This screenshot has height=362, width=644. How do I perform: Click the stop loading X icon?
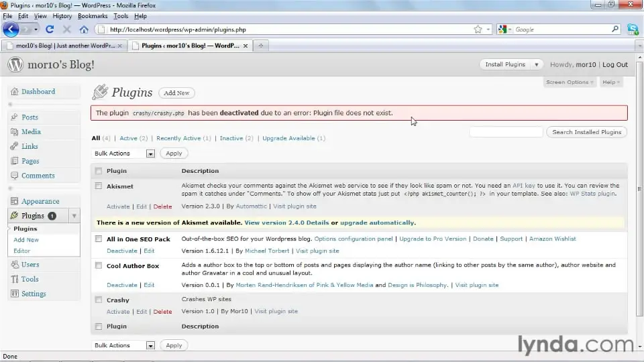click(66, 29)
